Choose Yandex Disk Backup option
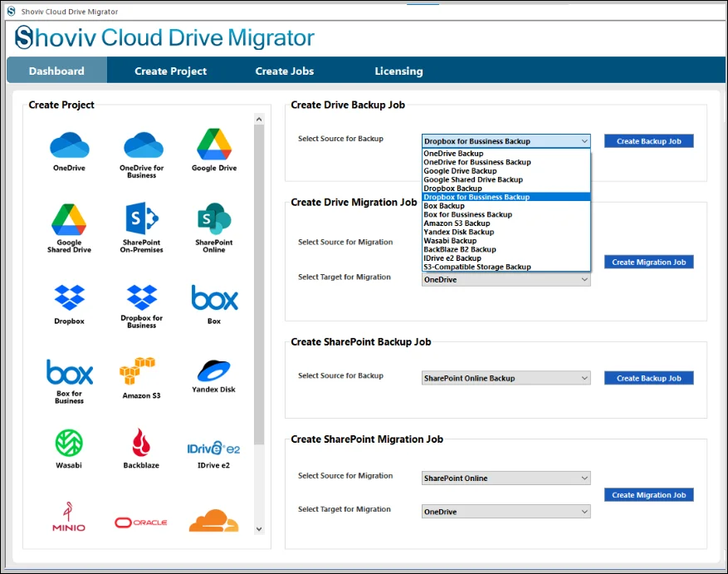Screen dimensions: 728x574 point(506,232)
